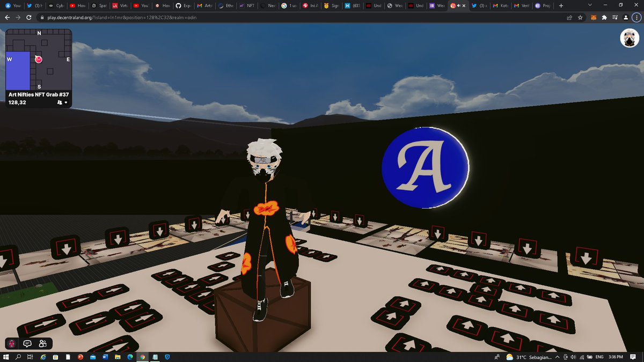644x362 pixels.
Task: Switch to the Expl GitHub tab
Action: pos(184,5)
